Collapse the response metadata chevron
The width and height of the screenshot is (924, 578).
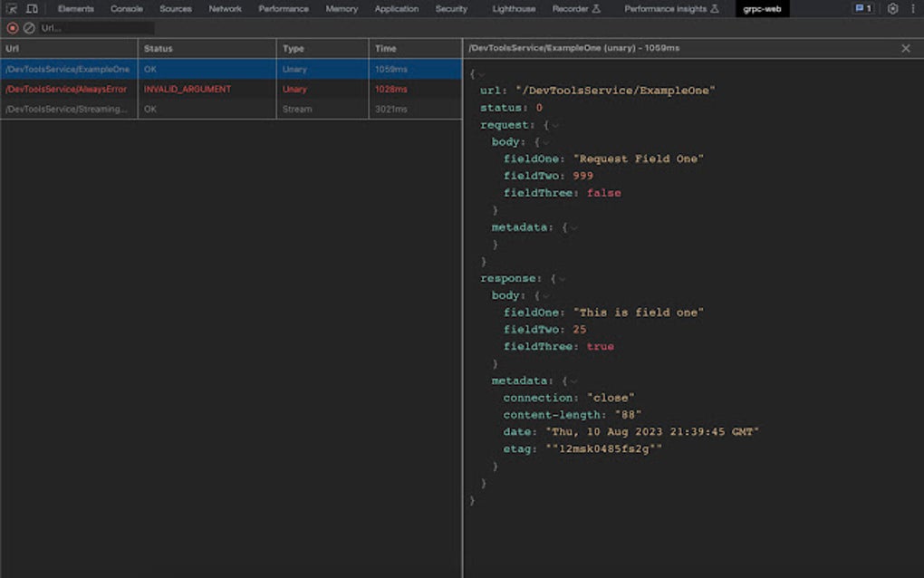[573, 381]
